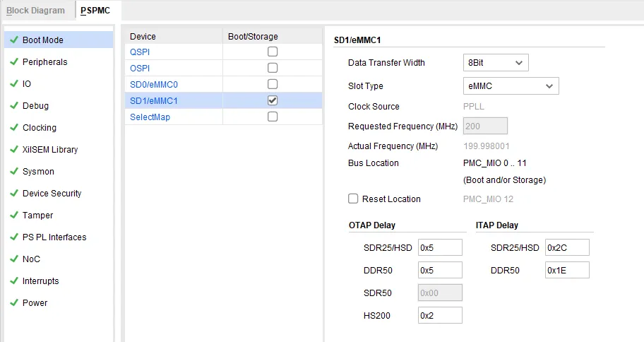The height and width of the screenshot is (342, 644).
Task: Click the ITAP DDR50 delay field
Action: point(566,271)
